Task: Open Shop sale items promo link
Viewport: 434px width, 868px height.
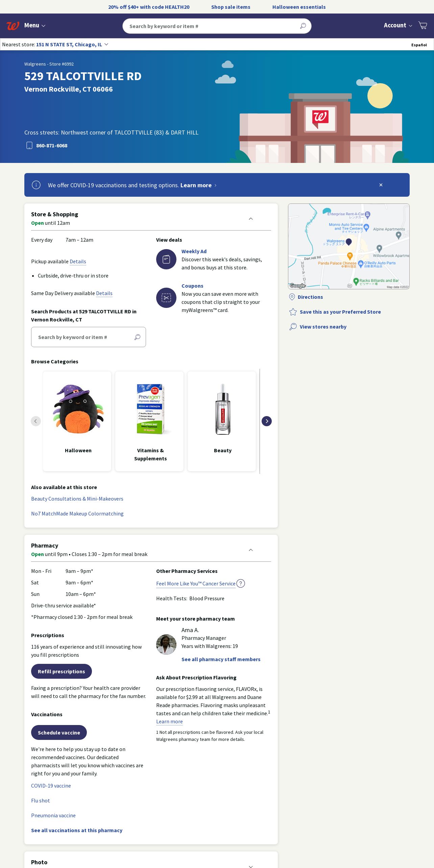Action: 231,7
